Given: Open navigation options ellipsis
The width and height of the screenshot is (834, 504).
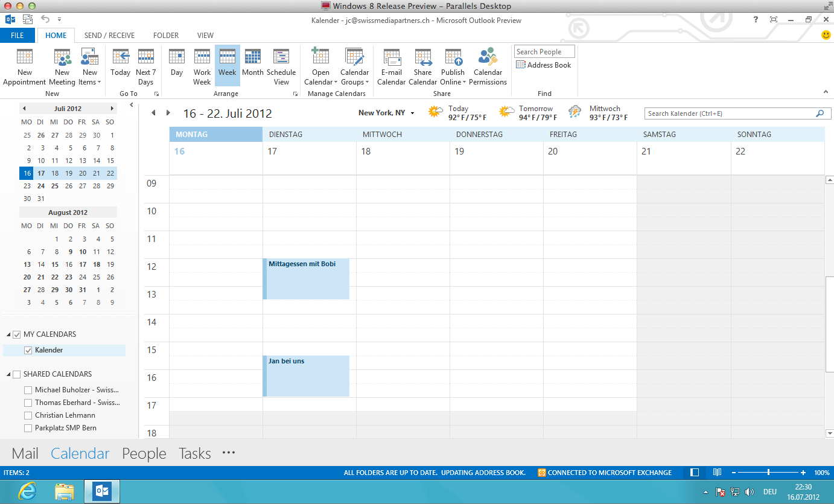Looking at the screenshot, I should tap(228, 453).
